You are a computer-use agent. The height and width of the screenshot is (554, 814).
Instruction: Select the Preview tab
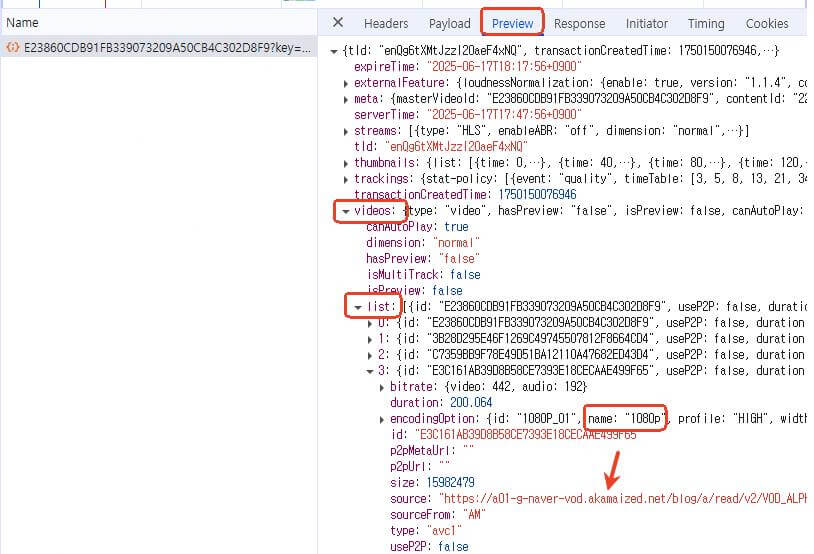[x=512, y=23]
